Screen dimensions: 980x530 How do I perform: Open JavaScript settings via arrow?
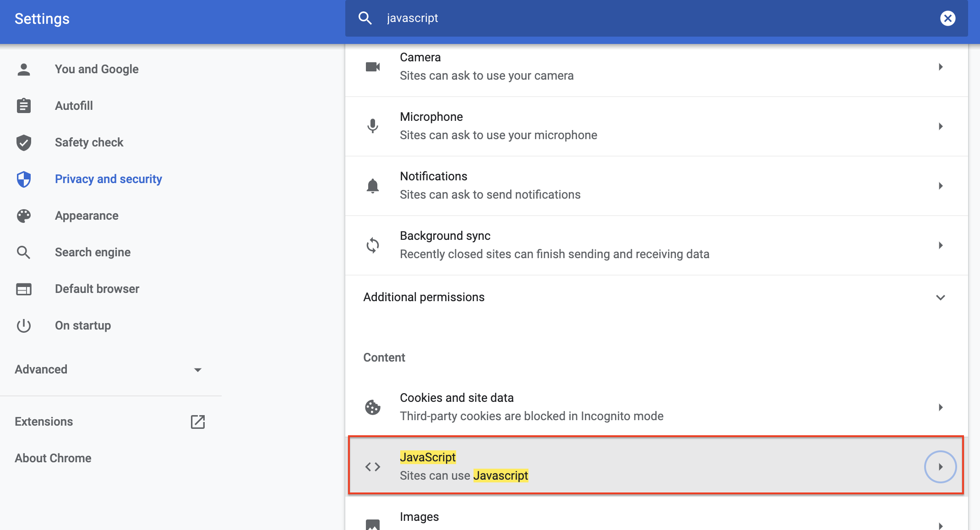click(x=940, y=466)
